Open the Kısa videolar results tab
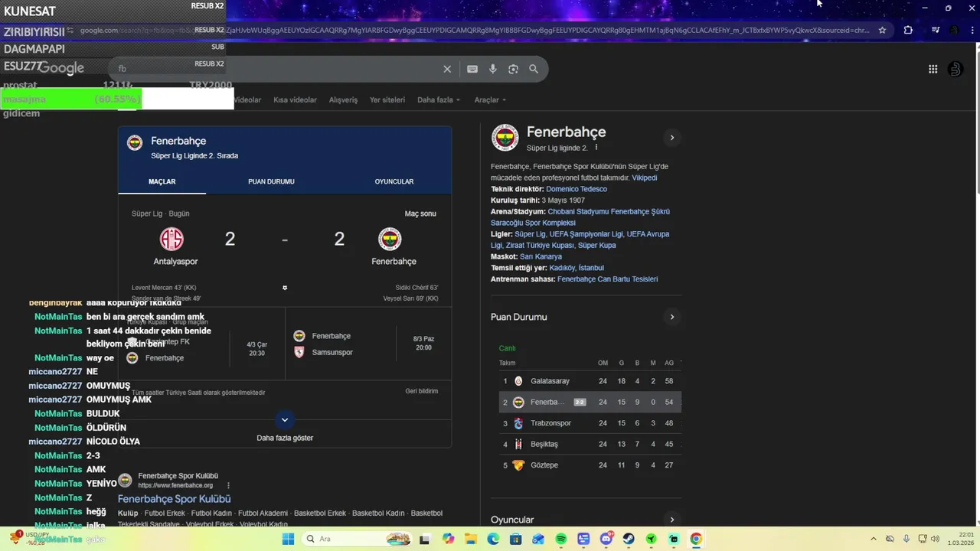 click(x=295, y=99)
